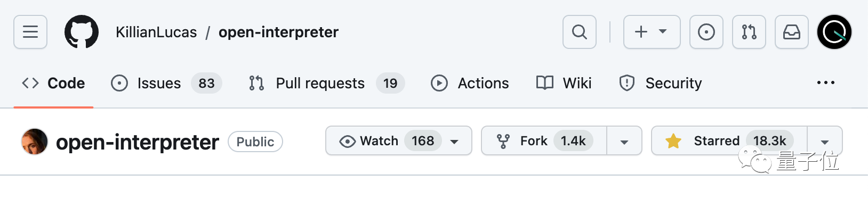Toggle the Starred button for the repository
868x199 pixels.
(x=729, y=141)
